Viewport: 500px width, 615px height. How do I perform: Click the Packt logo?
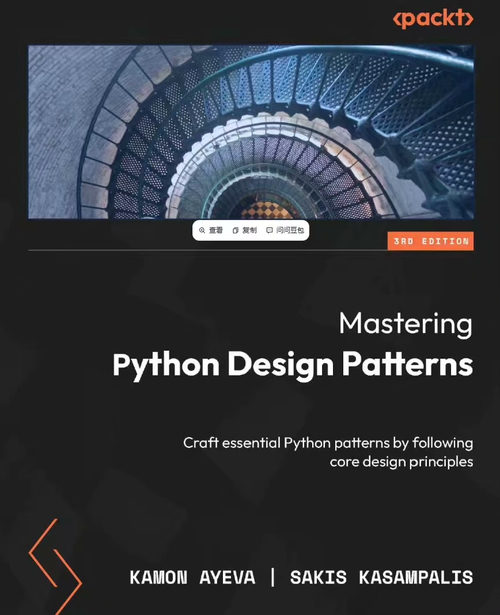[433, 18]
